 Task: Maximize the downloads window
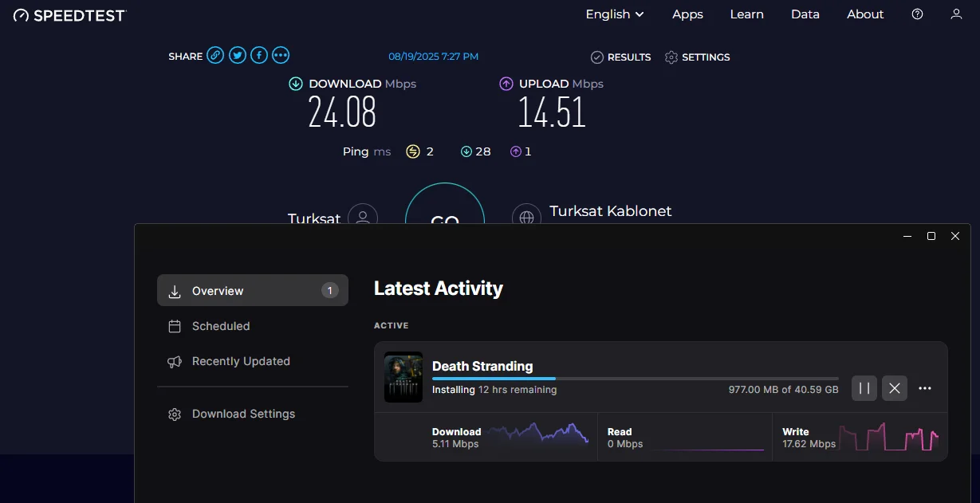coord(931,236)
